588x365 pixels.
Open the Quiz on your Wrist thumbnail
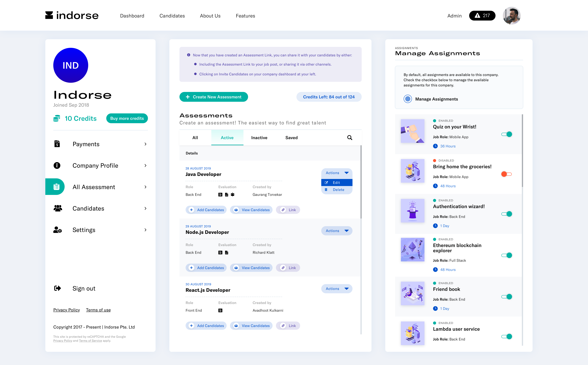pos(412,131)
